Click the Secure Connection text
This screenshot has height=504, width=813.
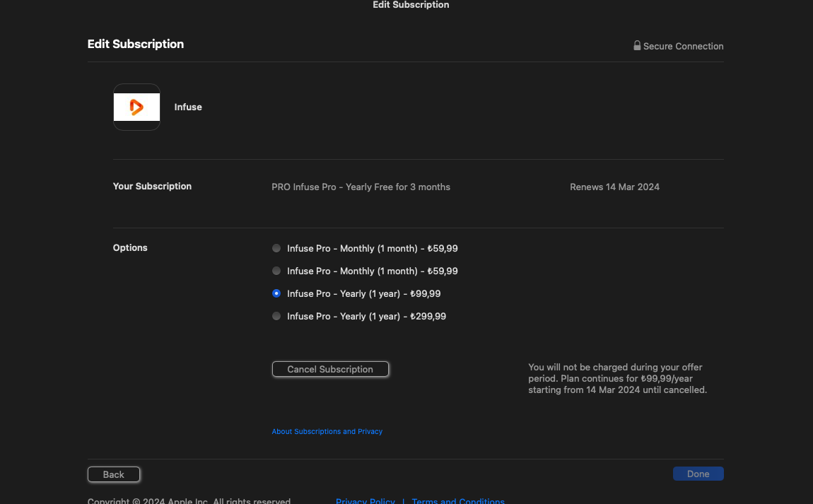point(683,47)
